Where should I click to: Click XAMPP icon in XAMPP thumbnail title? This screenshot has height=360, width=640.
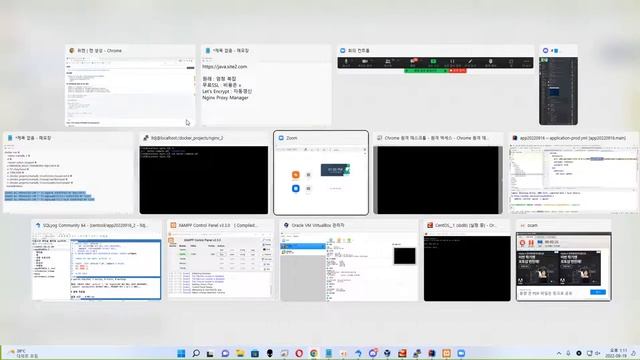(x=173, y=225)
